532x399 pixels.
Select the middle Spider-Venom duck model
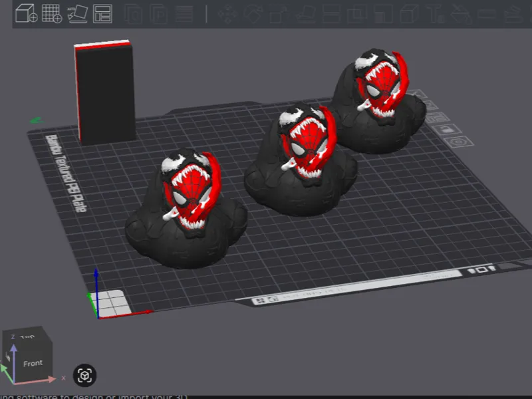pos(301,160)
